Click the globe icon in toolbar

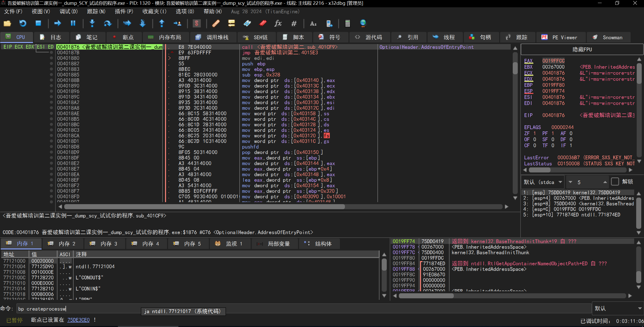click(x=363, y=23)
